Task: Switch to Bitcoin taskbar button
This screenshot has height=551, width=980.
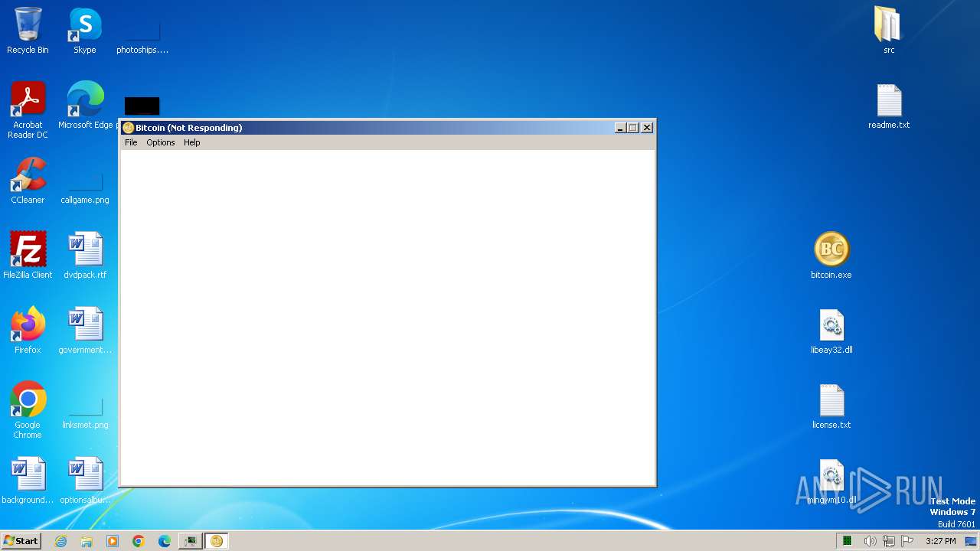Action: 217,541
